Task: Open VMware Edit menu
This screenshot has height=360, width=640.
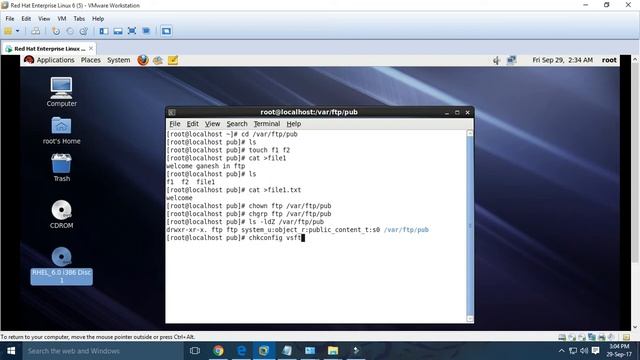Action: point(26,19)
